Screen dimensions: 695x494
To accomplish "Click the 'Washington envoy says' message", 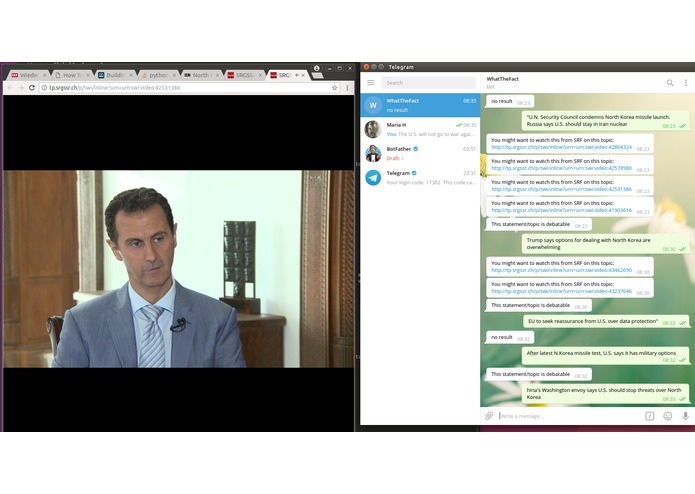I will [x=605, y=393].
